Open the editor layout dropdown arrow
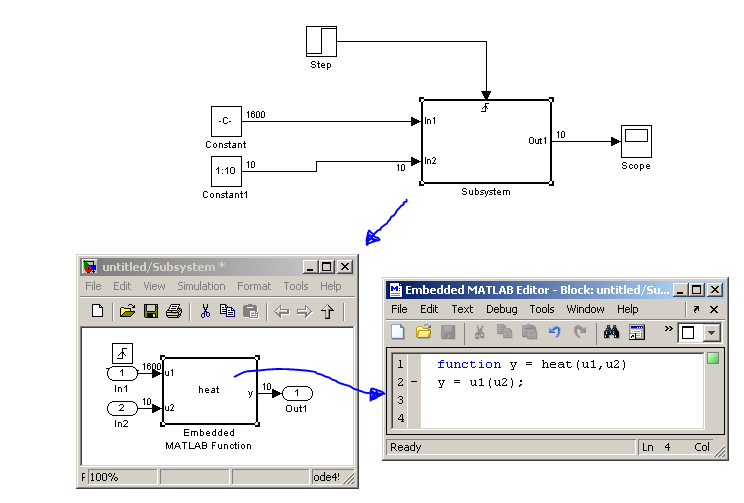The width and height of the screenshot is (744, 503). pos(711,332)
